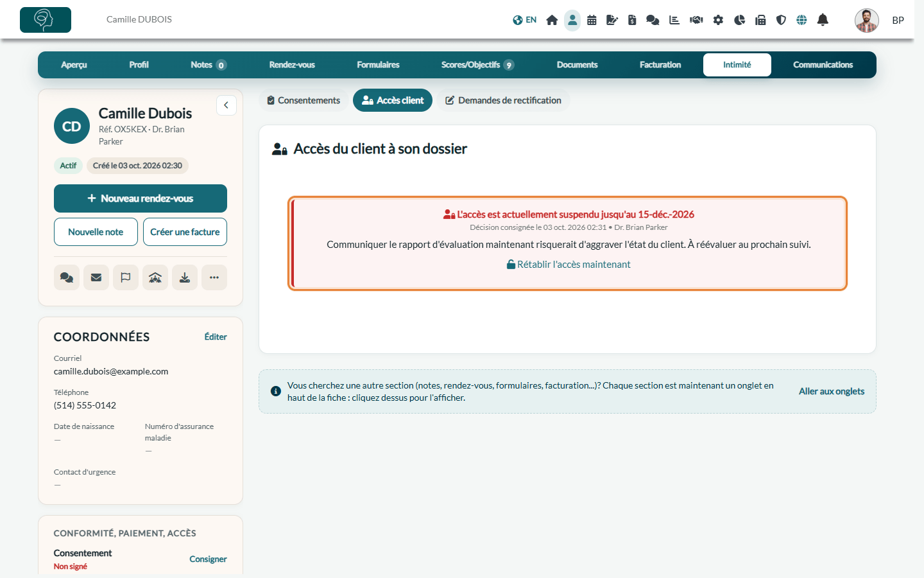Click Éditer in Coordonnées card

(216, 337)
